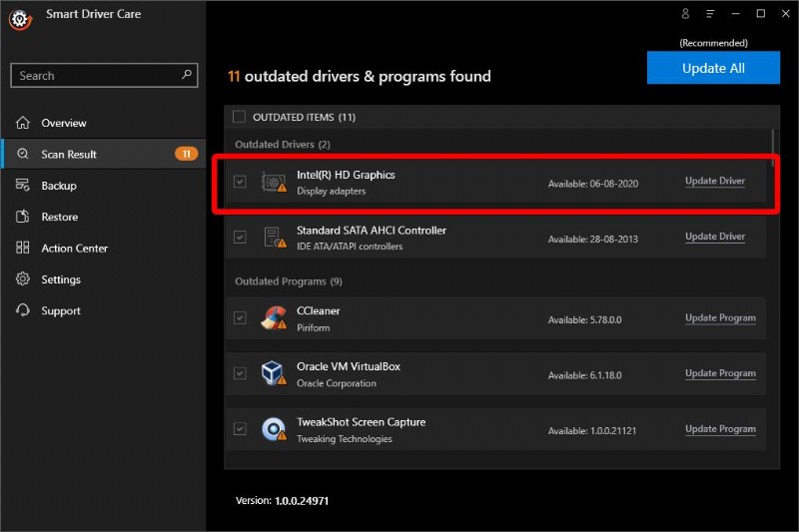The width and height of the screenshot is (799, 532).
Task: Click the Available: 06-08-2020 date text
Action: pyautogui.click(x=592, y=184)
